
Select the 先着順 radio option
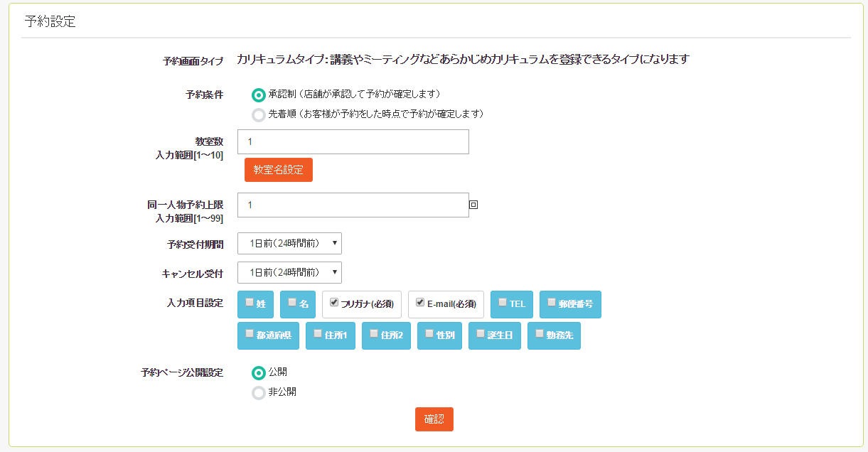point(259,114)
